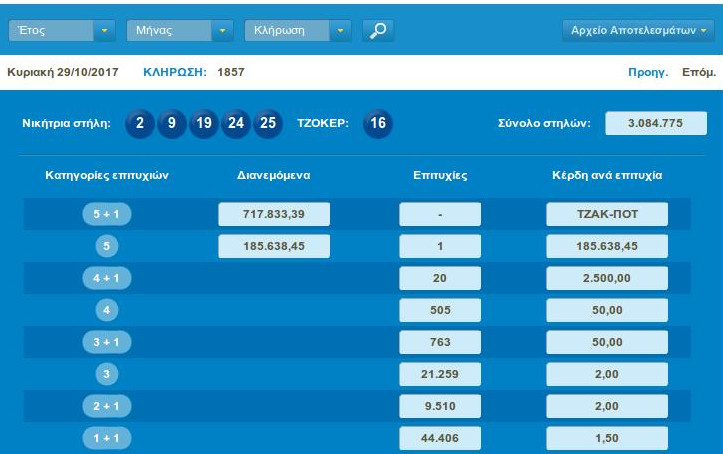The width and height of the screenshot is (723, 454).
Task: Go to previous draw via Προηγ.
Action: pyautogui.click(x=648, y=72)
